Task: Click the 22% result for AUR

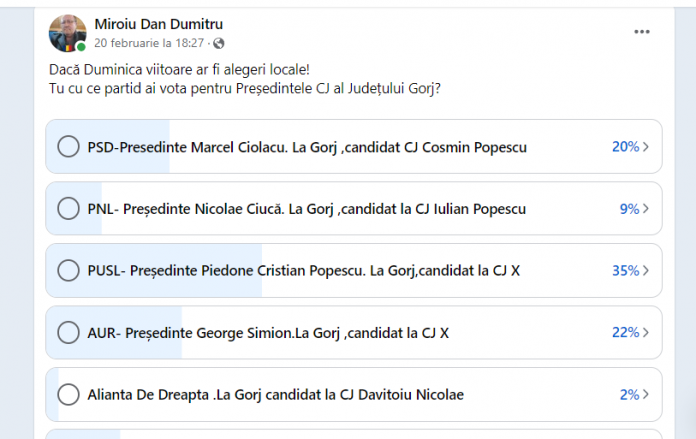Action: 625,333
